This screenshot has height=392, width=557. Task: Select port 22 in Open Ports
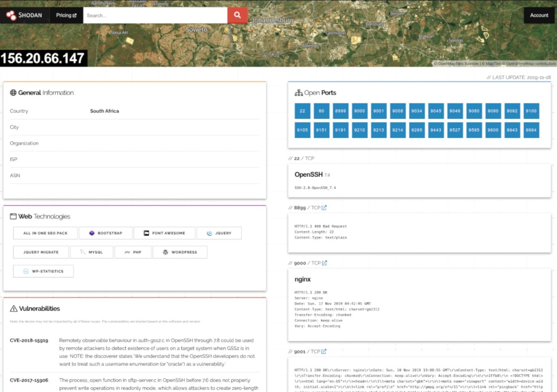click(x=302, y=111)
